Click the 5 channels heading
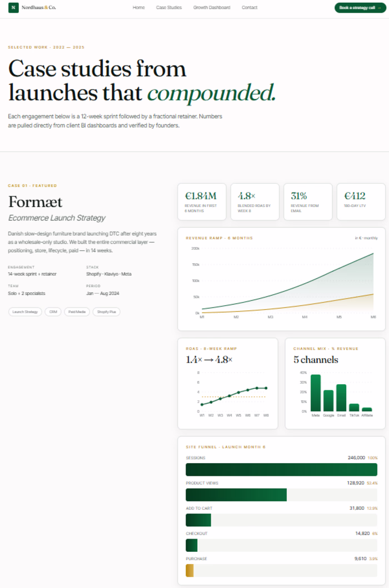 pyautogui.click(x=316, y=360)
